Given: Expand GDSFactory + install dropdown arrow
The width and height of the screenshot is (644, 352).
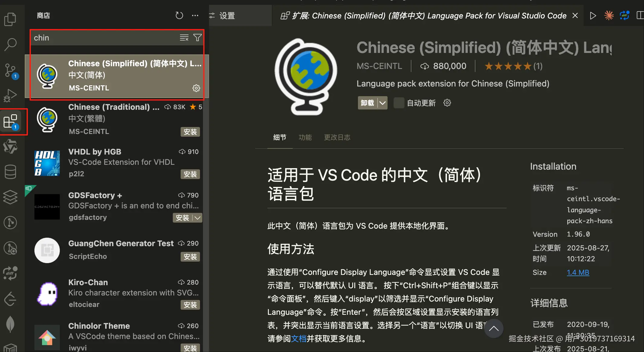Looking at the screenshot, I should coord(198,218).
